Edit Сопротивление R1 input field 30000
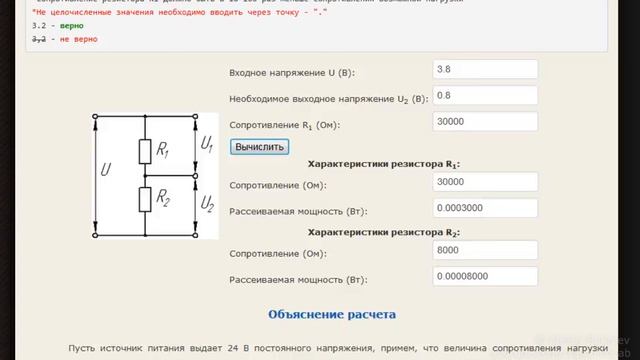The image size is (640, 360). pyautogui.click(x=485, y=122)
